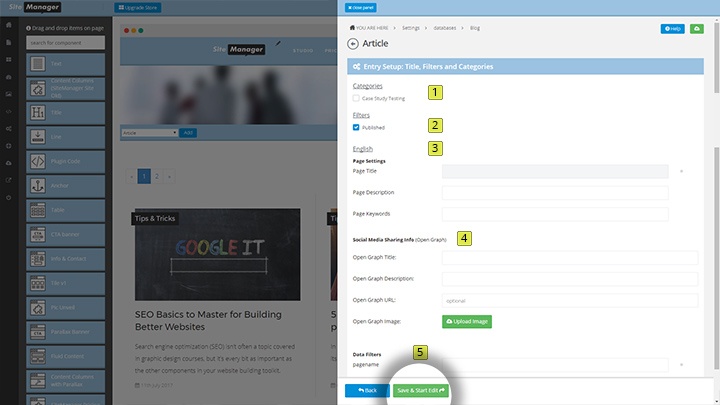Click the round back arrow beside Article
The height and width of the screenshot is (405, 720).
click(353, 44)
